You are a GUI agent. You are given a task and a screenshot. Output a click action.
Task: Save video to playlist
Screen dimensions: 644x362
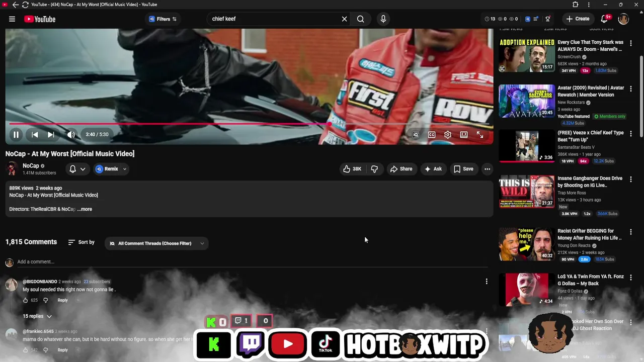(463, 169)
